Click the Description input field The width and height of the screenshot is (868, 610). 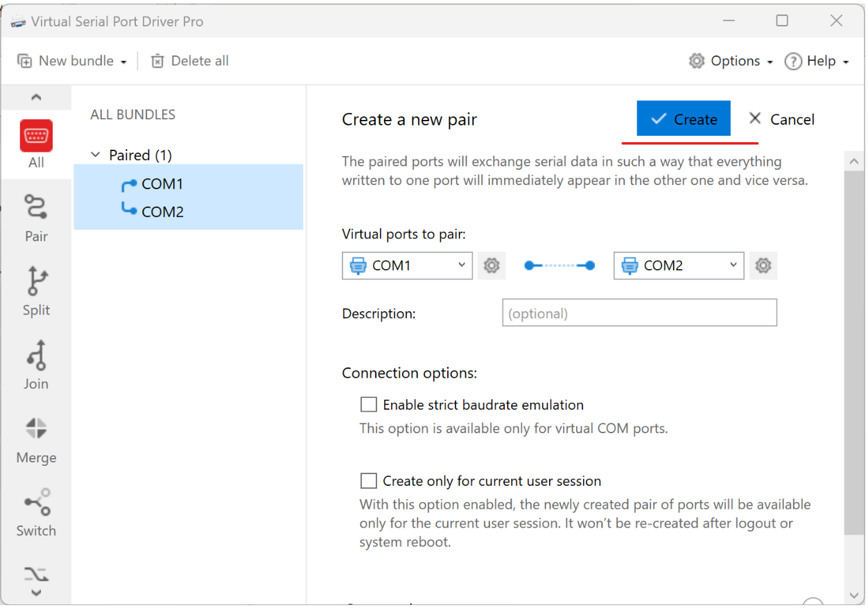pos(639,313)
